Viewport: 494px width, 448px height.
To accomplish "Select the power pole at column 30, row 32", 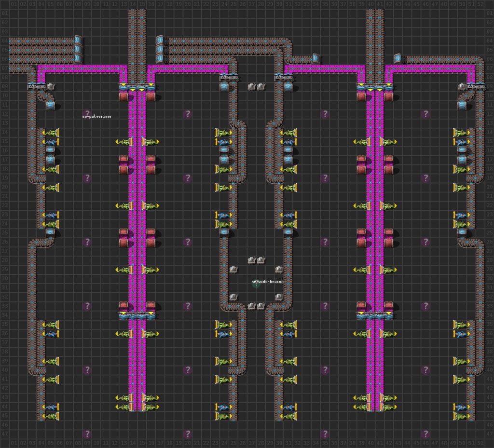I will point(279,297).
